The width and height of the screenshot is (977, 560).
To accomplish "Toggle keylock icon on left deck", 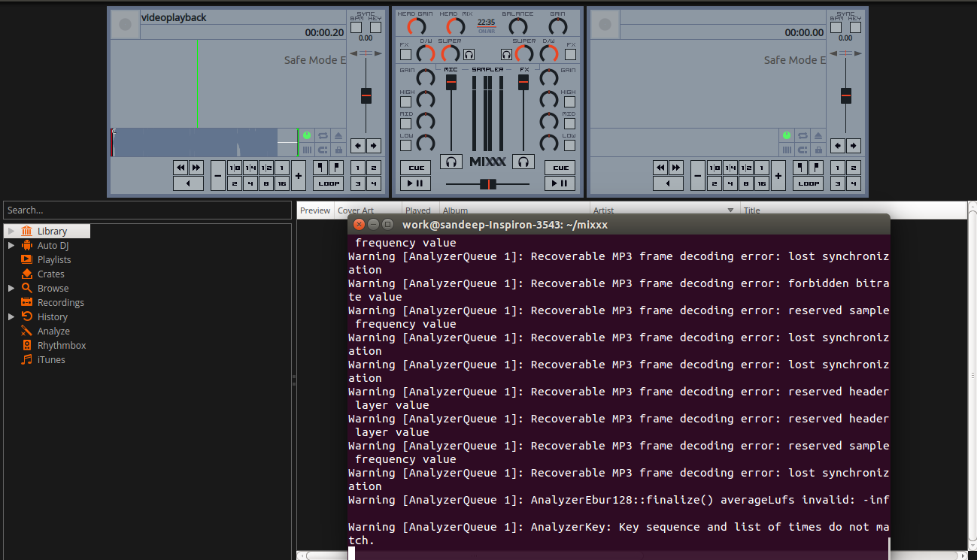I will coord(338,150).
